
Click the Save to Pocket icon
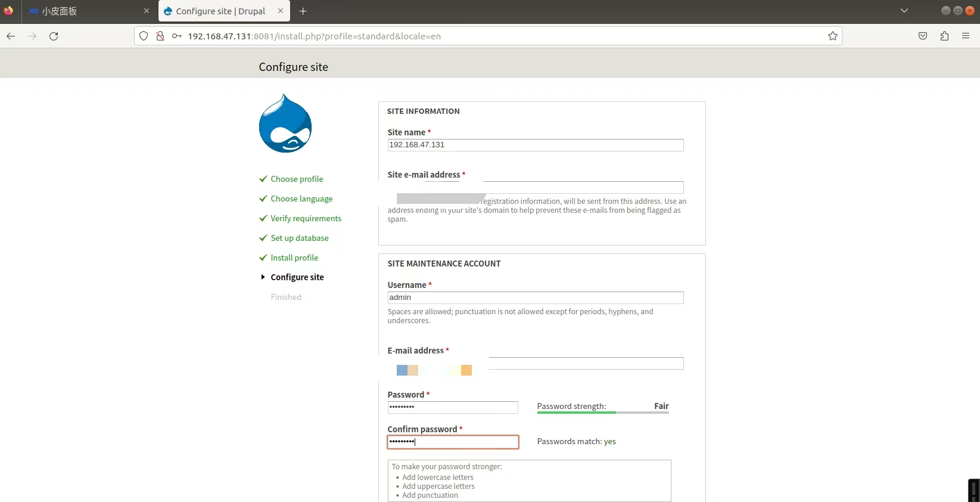coord(923,36)
